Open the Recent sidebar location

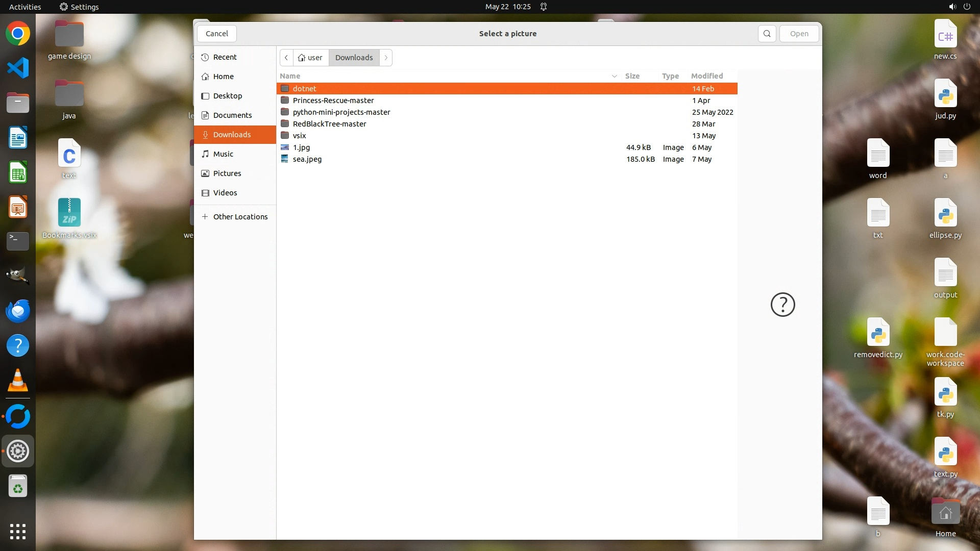(225, 57)
